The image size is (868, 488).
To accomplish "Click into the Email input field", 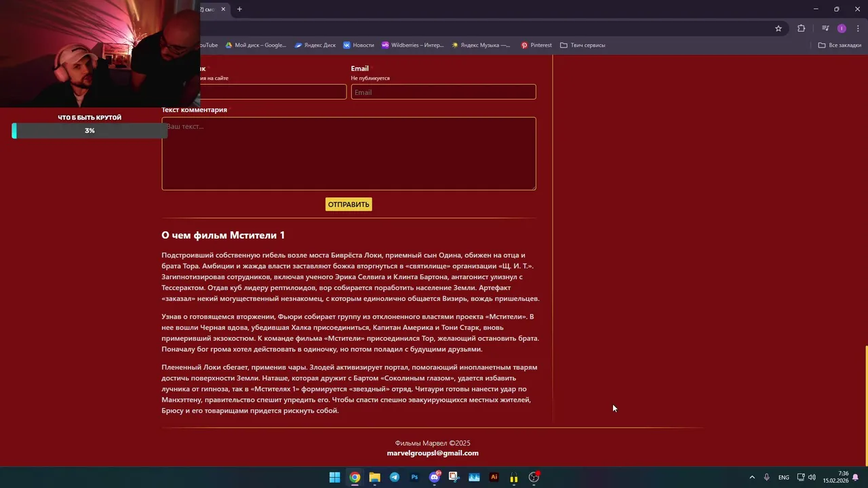I will (x=443, y=92).
